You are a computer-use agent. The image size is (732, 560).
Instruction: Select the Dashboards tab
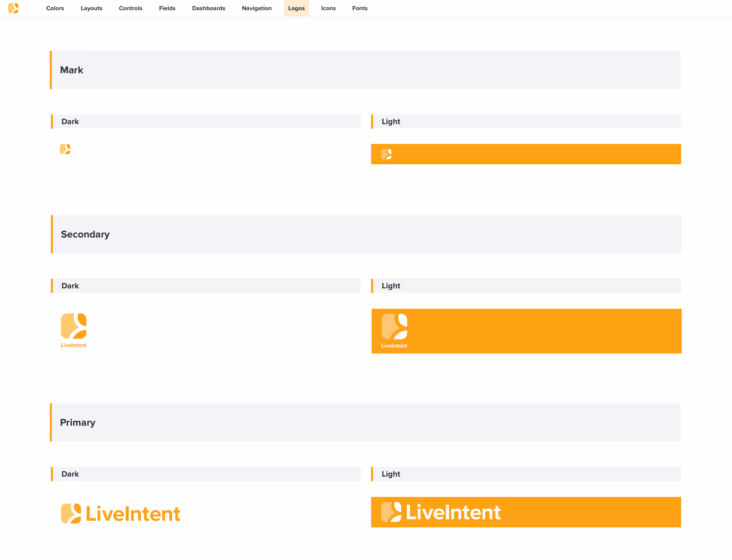click(209, 8)
